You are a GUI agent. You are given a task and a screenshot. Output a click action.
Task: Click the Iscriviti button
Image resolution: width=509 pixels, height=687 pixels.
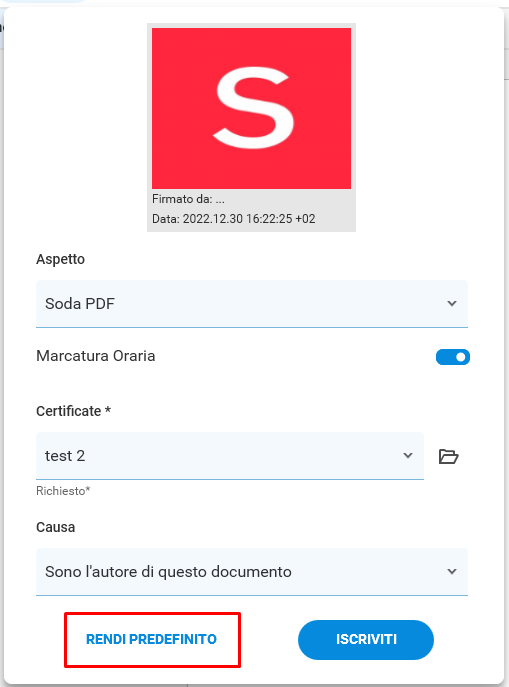coord(366,640)
